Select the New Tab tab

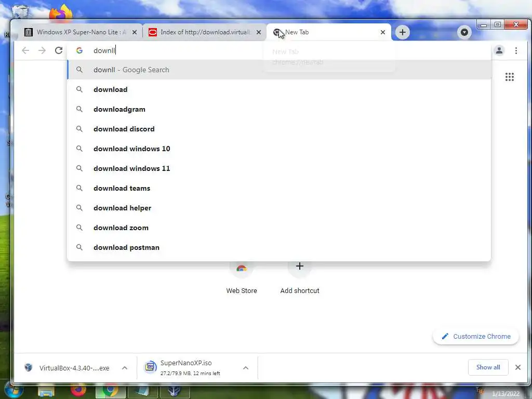(x=328, y=32)
